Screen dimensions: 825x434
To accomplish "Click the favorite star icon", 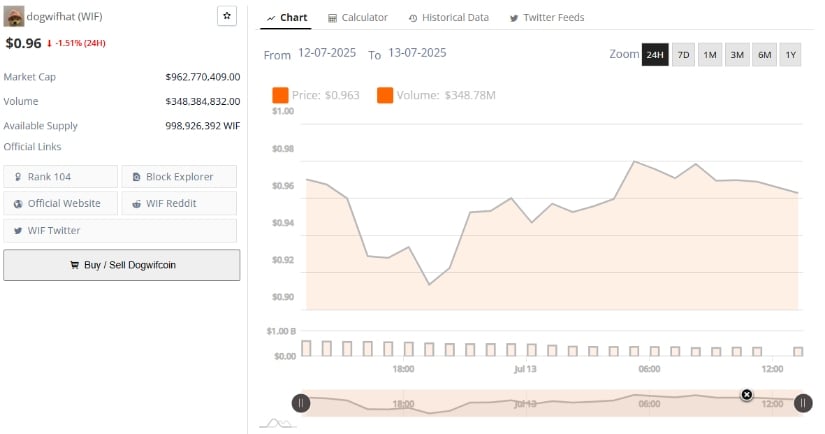I will pyautogui.click(x=227, y=16).
